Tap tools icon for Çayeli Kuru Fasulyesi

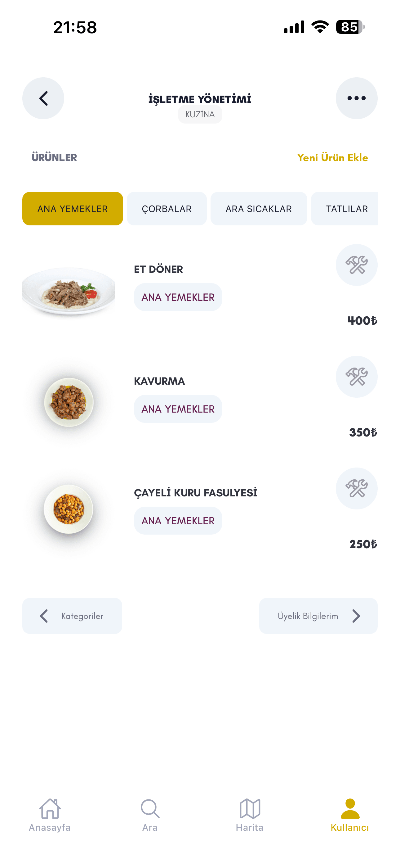tap(356, 488)
